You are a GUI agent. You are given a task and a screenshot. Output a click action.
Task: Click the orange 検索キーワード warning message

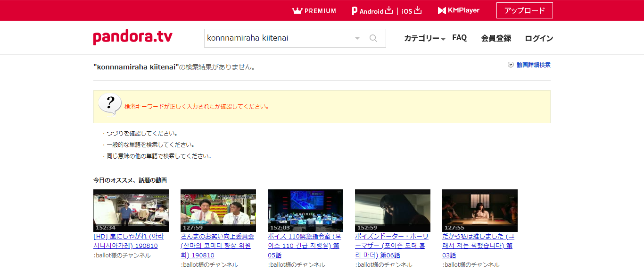tap(197, 107)
